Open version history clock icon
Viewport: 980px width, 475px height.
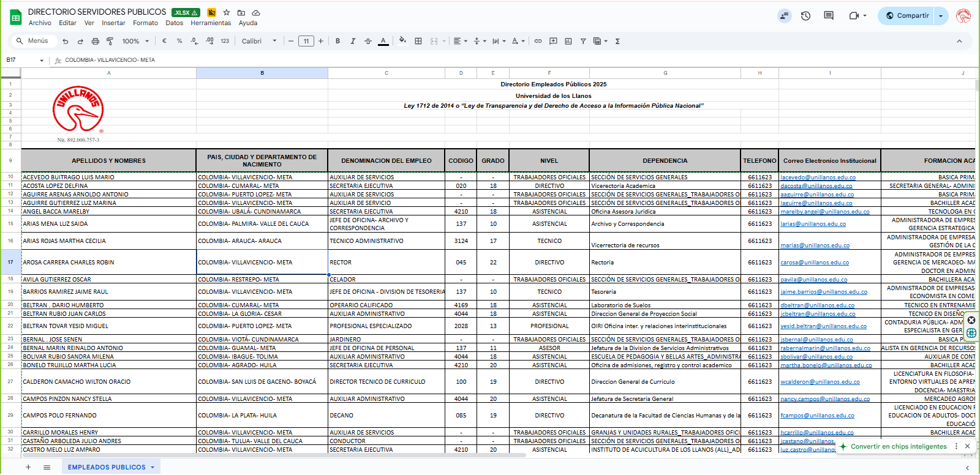point(805,15)
